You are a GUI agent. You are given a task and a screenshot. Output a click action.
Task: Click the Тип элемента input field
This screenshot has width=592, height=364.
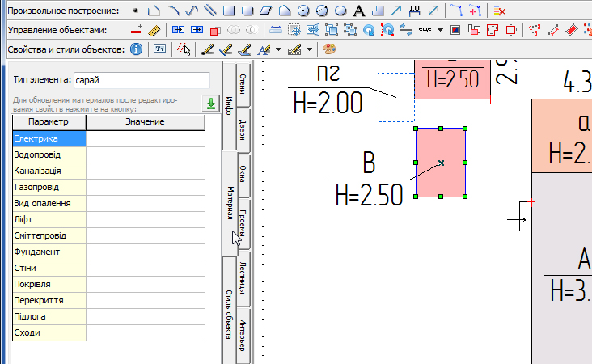coord(141,81)
